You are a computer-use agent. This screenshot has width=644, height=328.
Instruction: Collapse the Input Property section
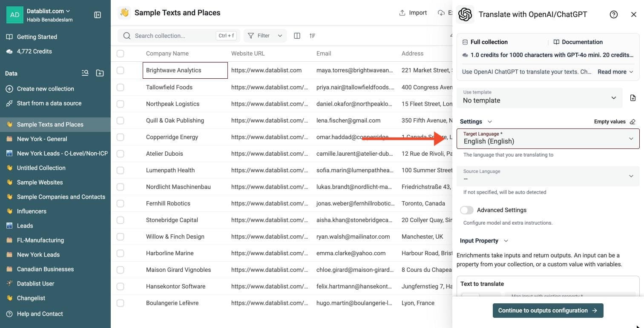coord(484,241)
